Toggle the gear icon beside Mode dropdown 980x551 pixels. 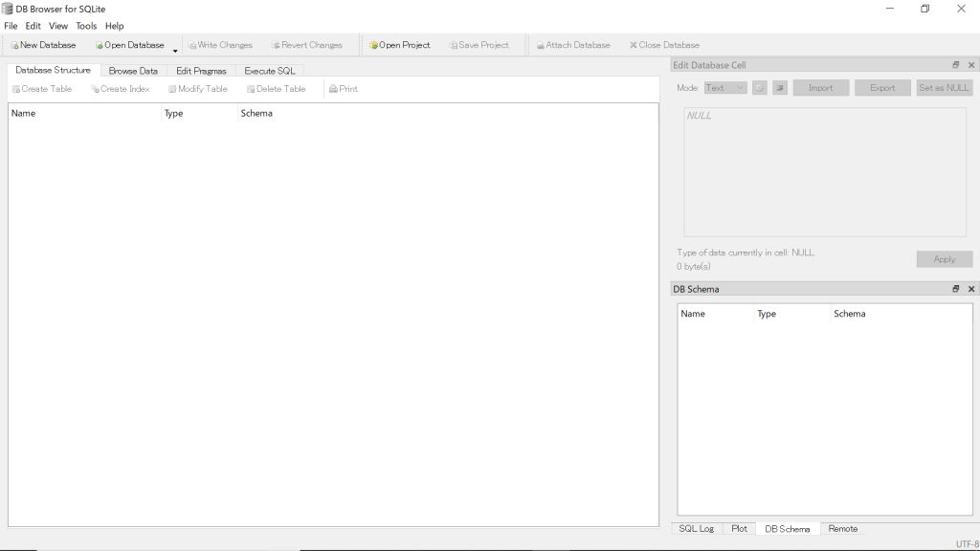coord(759,88)
